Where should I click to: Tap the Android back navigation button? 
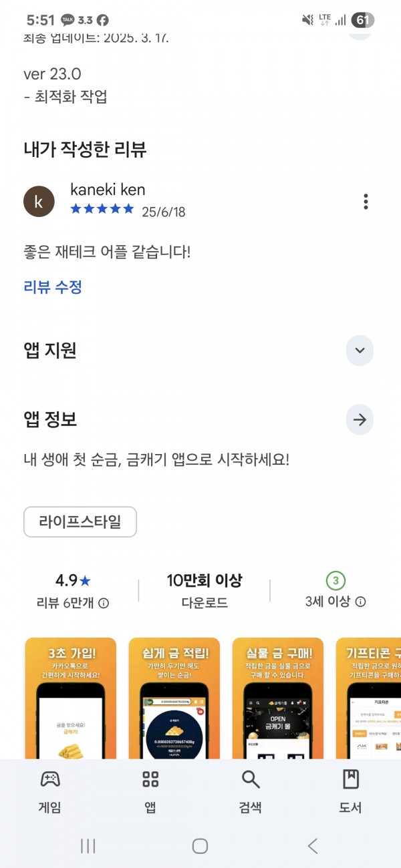[313, 846]
